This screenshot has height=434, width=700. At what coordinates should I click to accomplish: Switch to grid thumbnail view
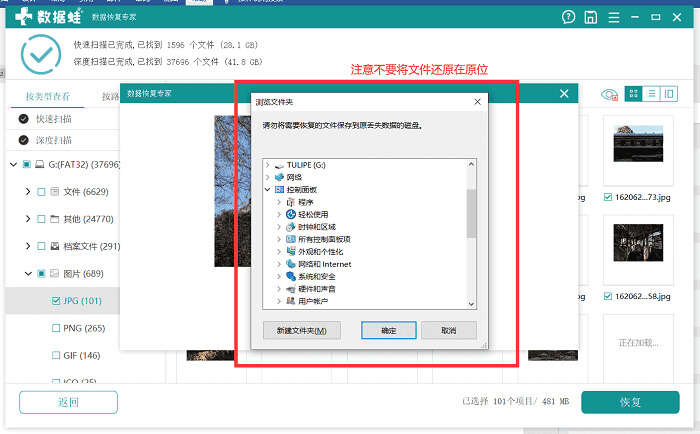(633, 94)
